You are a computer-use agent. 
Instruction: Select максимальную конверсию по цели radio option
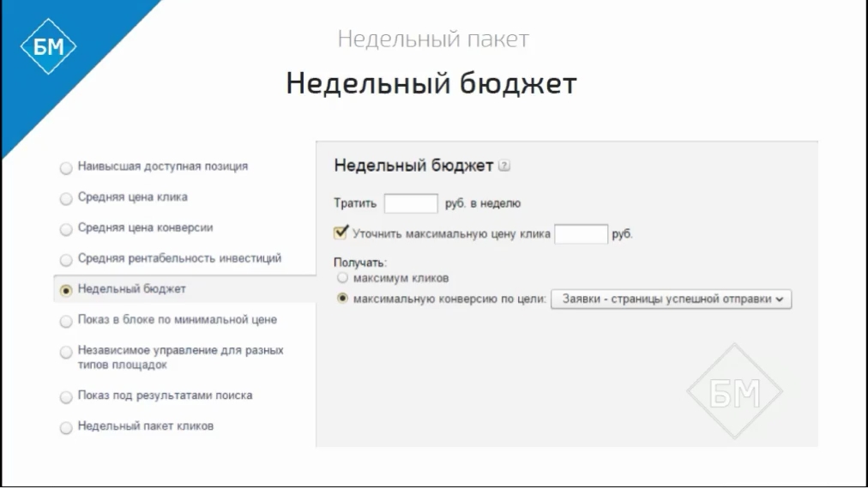(343, 299)
